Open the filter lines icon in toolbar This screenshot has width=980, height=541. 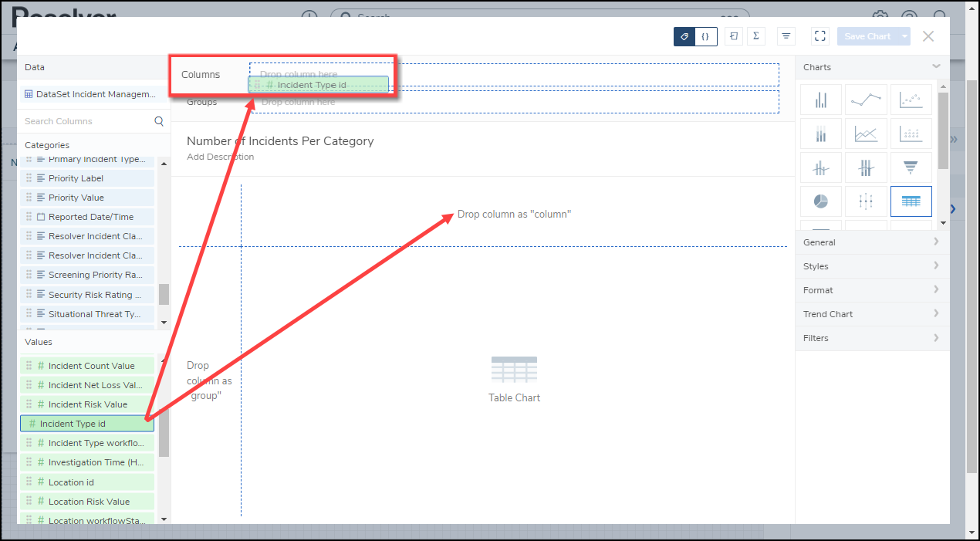(786, 36)
